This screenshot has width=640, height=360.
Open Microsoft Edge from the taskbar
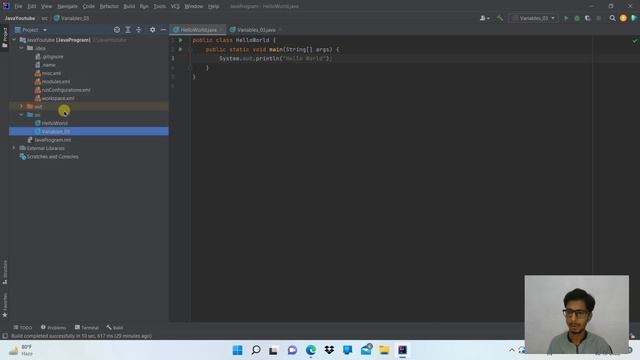point(311,350)
